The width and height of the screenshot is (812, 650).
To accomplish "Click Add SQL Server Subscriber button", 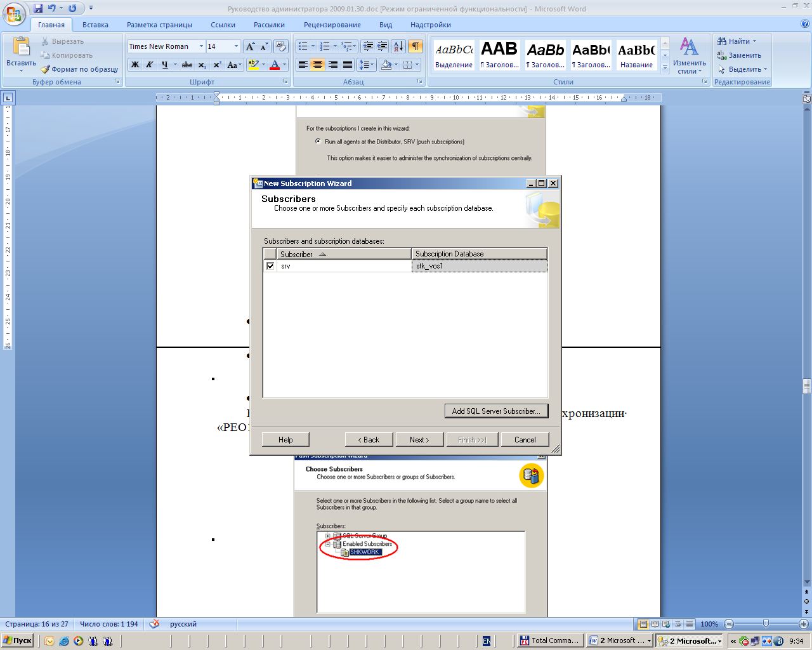I will point(496,411).
